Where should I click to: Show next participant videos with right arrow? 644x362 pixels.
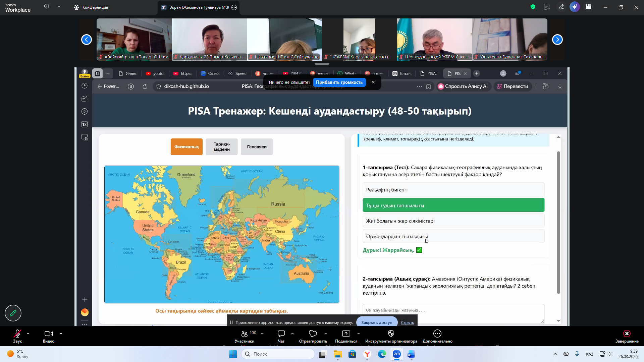point(557,40)
